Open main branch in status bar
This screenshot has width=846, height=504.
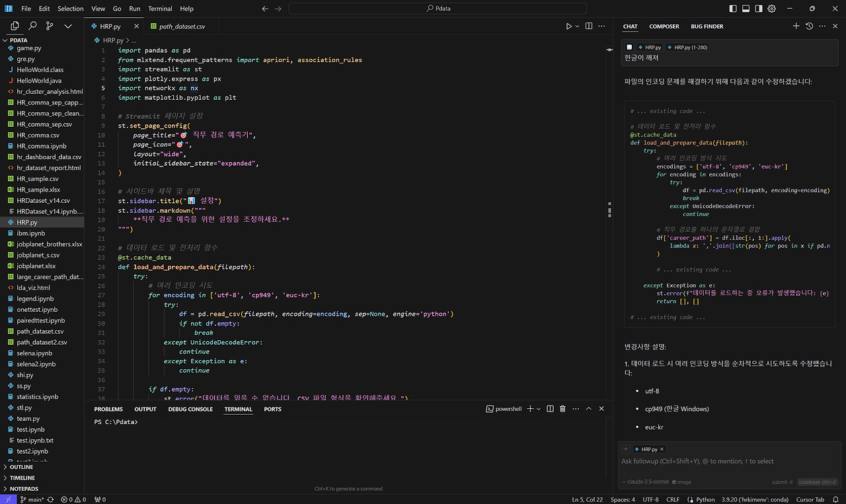coord(32,499)
